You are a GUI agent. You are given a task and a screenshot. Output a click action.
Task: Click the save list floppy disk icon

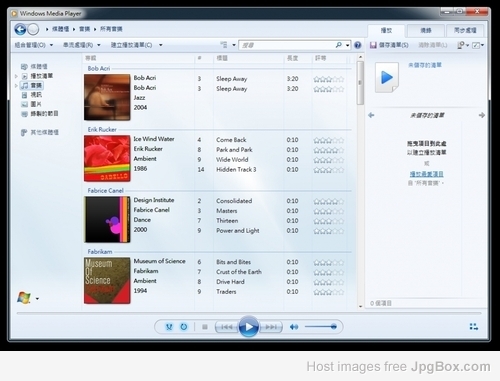pyautogui.click(x=373, y=45)
